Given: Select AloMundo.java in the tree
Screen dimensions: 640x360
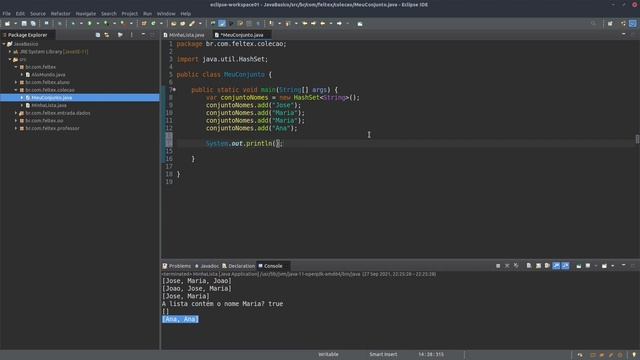Looking at the screenshot, I should click(x=48, y=75).
